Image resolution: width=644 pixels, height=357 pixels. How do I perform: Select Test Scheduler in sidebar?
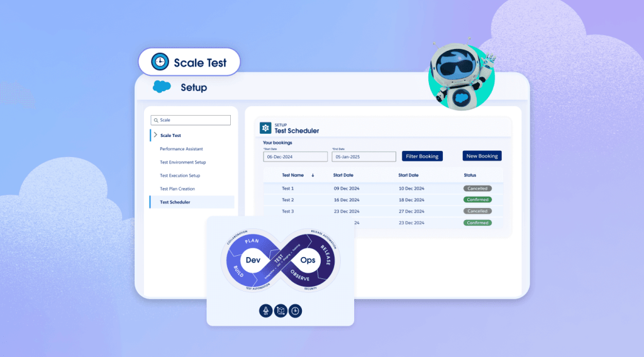click(x=192, y=202)
